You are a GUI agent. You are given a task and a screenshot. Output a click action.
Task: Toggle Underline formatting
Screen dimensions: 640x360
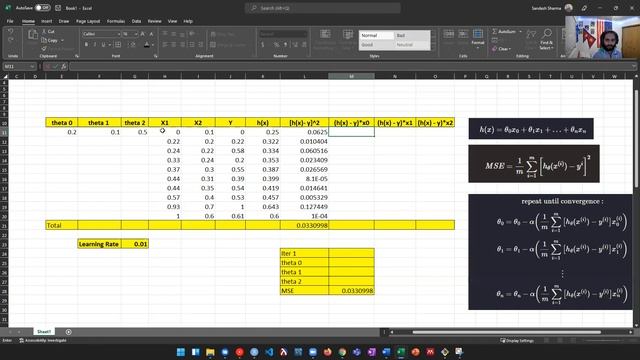tap(103, 44)
